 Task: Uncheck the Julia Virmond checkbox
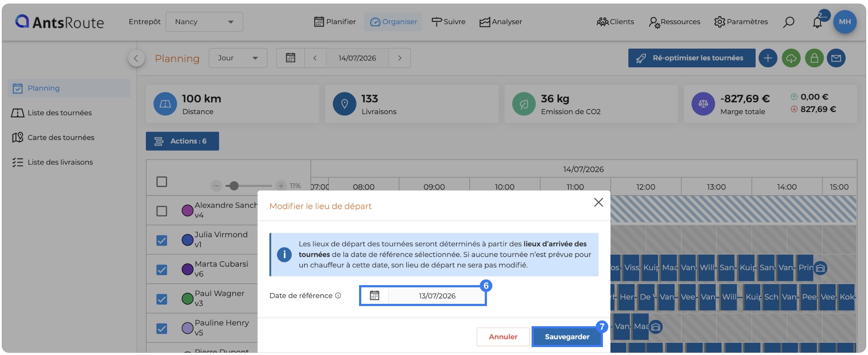(x=162, y=240)
